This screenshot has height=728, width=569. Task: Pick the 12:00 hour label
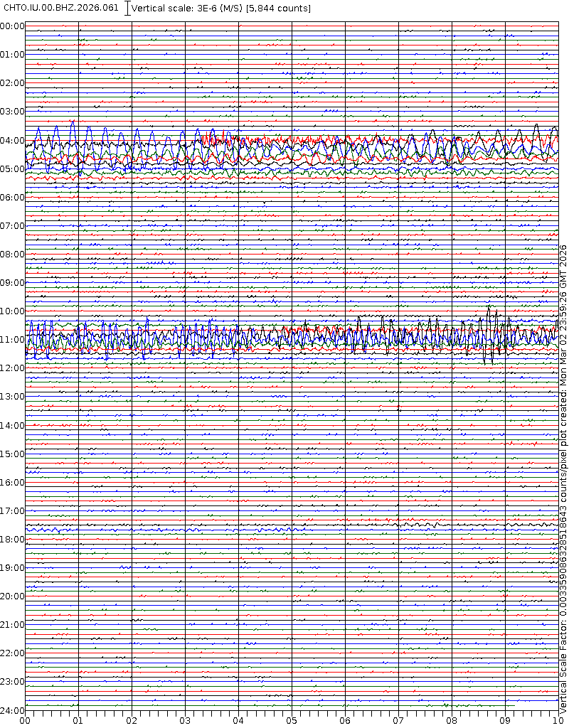(12, 368)
